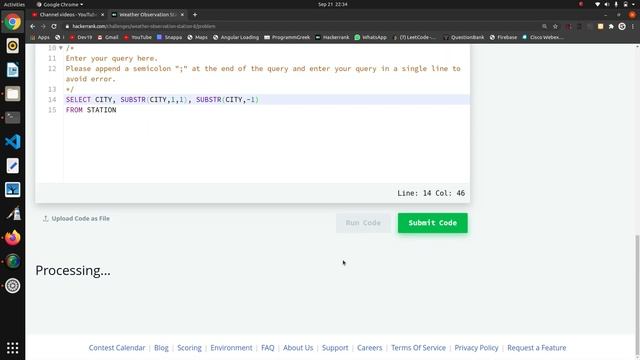Open the Dev19 bookmark
The width and height of the screenshot is (640, 360).
coord(81,37)
